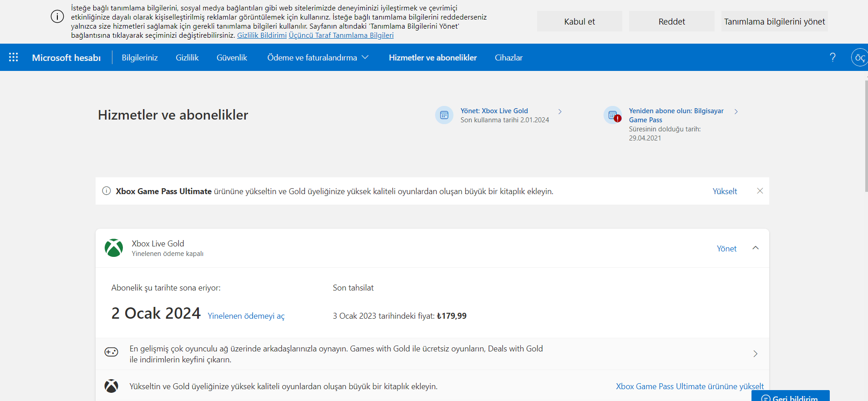The width and height of the screenshot is (868, 401).
Task: Click the expired Game Pass calendar icon
Action: click(x=613, y=115)
